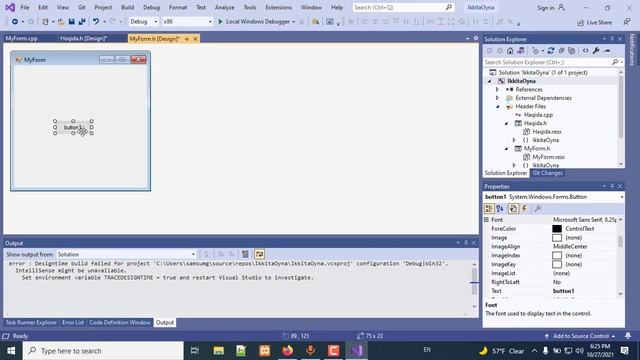Click the Windows Start button
The width and height of the screenshot is (640, 360).
pos(11,351)
